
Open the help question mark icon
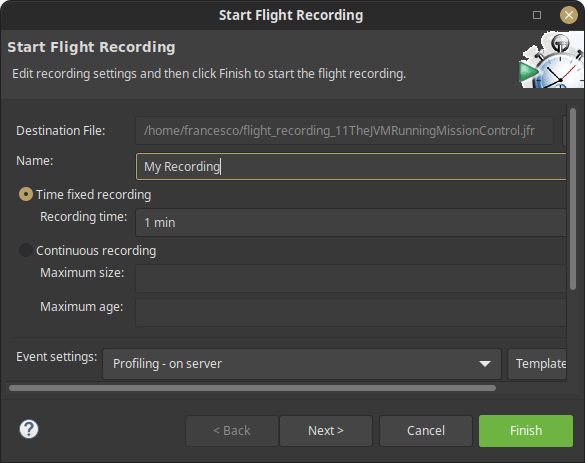coord(29,429)
